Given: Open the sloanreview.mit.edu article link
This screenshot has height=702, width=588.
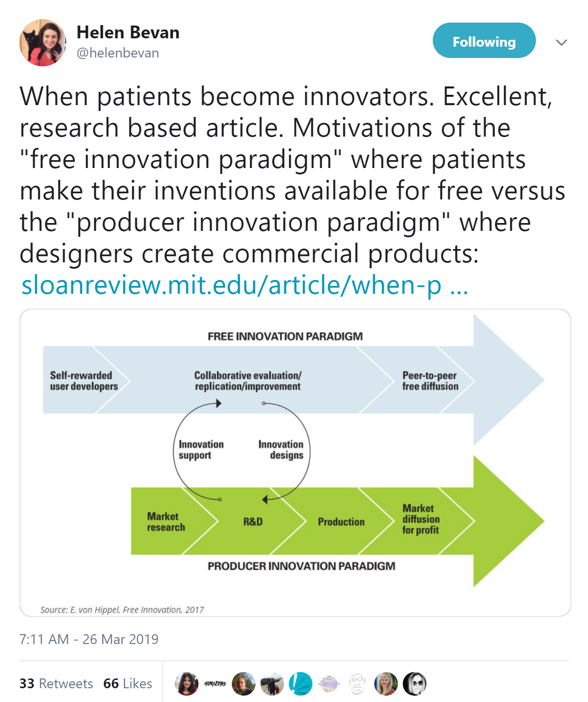Looking at the screenshot, I should tap(245, 285).
